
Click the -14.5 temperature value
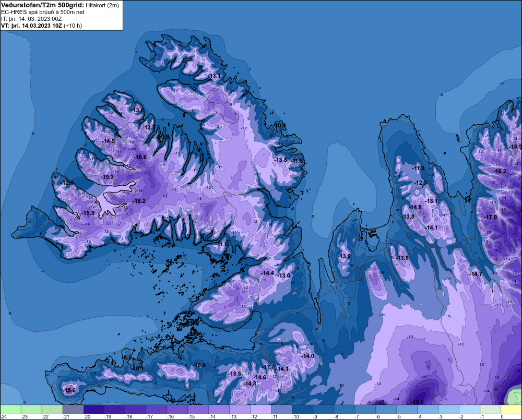pos(109,141)
